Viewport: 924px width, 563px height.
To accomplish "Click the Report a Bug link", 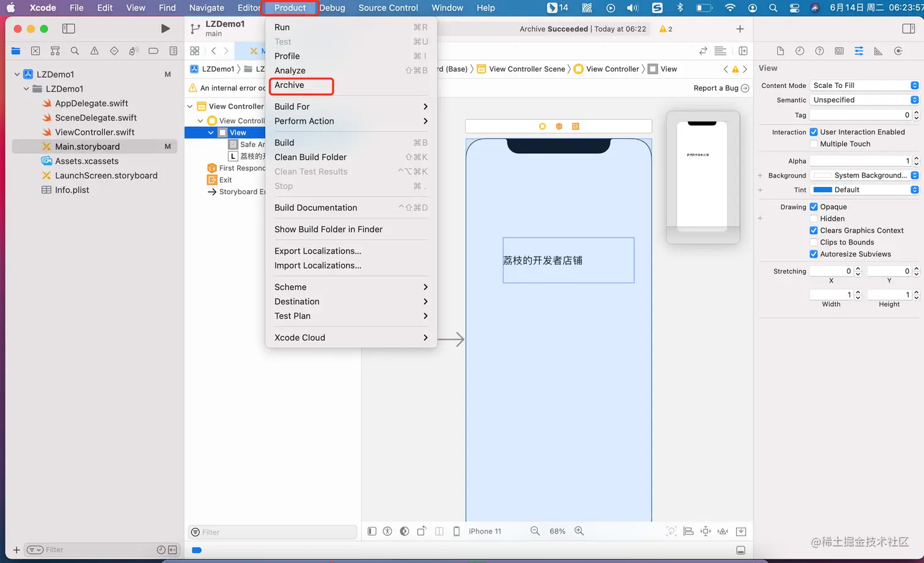I will 716,87.
